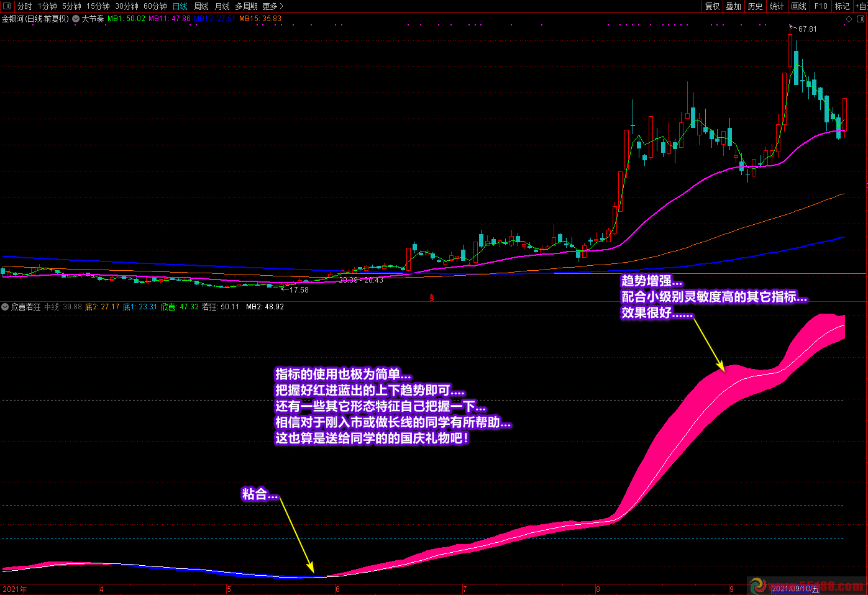Switch to 周线 weekly period

(x=201, y=6)
